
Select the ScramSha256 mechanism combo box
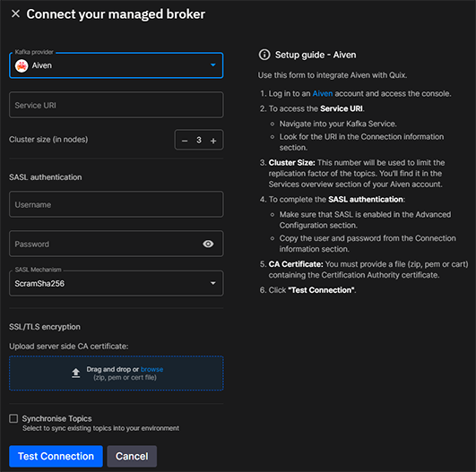117,283
